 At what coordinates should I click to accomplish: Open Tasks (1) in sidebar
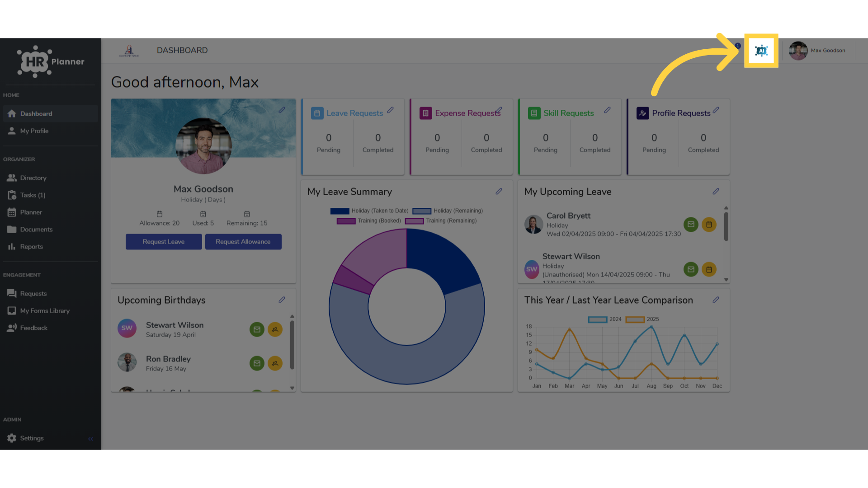51,195
